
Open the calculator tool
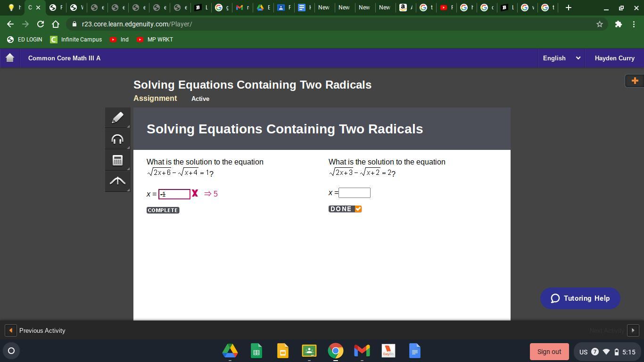coord(117,160)
